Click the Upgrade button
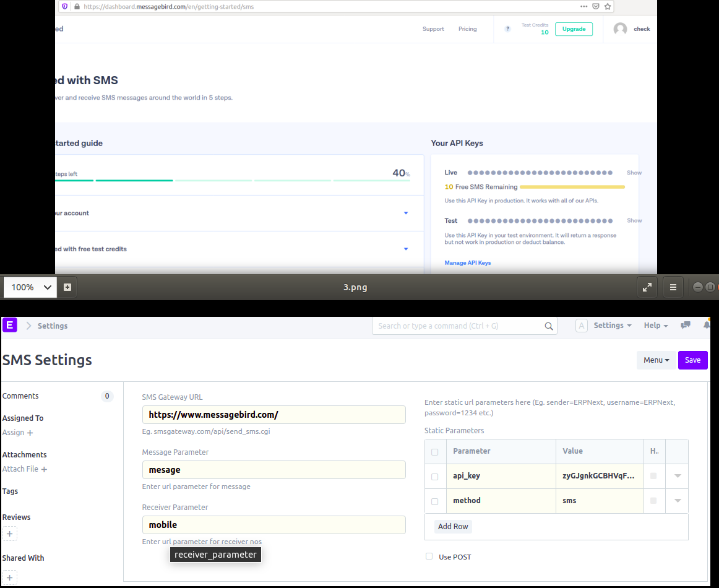The image size is (719, 588). click(574, 29)
